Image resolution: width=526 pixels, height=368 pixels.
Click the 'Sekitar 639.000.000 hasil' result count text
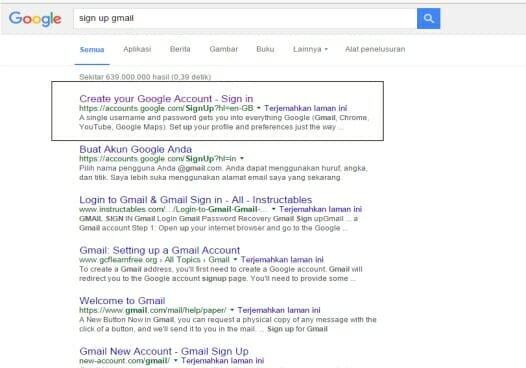pyautogui.click(x=145, y=77)
